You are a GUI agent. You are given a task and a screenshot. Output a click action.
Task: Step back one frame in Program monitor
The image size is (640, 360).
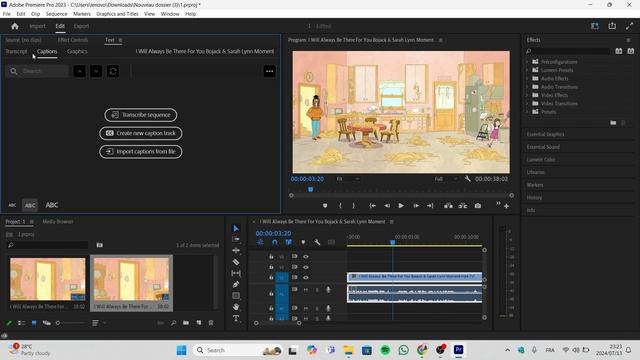click(387, 206)
